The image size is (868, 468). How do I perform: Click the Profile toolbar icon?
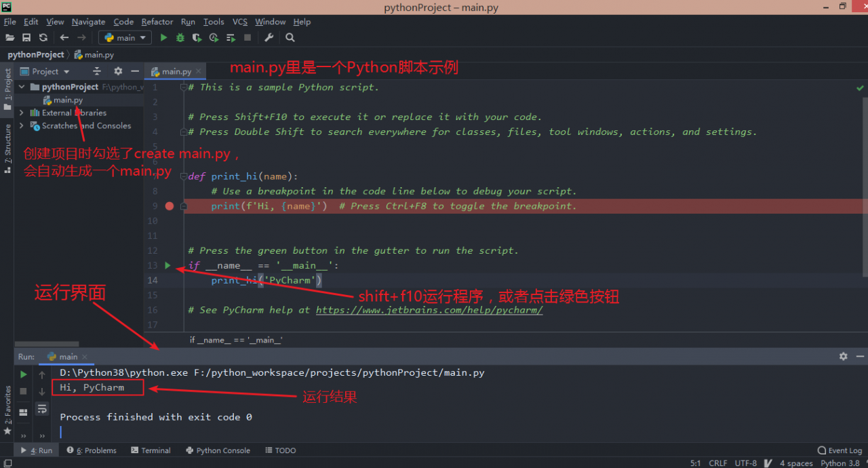point(214,38)
